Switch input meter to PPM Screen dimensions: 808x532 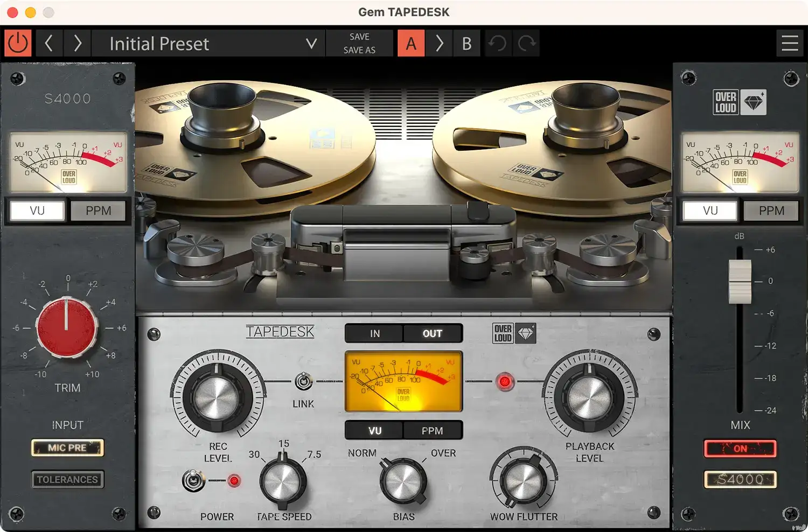(x=98, y=211)
